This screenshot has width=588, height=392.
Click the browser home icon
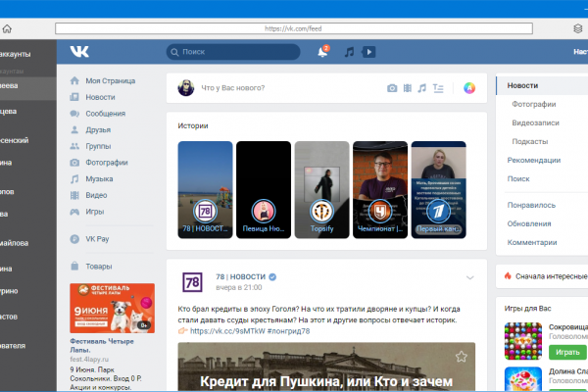click(7, 28)
